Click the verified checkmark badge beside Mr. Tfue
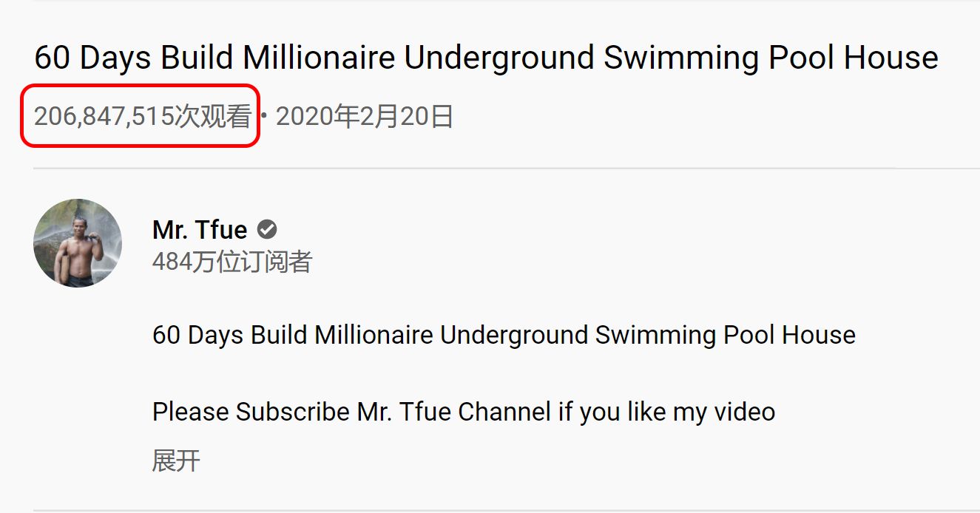 [267, 230]
